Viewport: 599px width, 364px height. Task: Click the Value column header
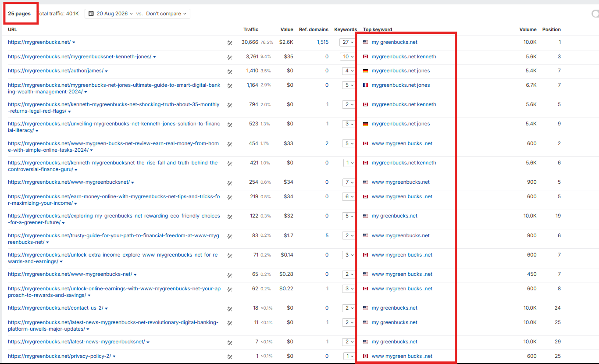coord(287,29)
